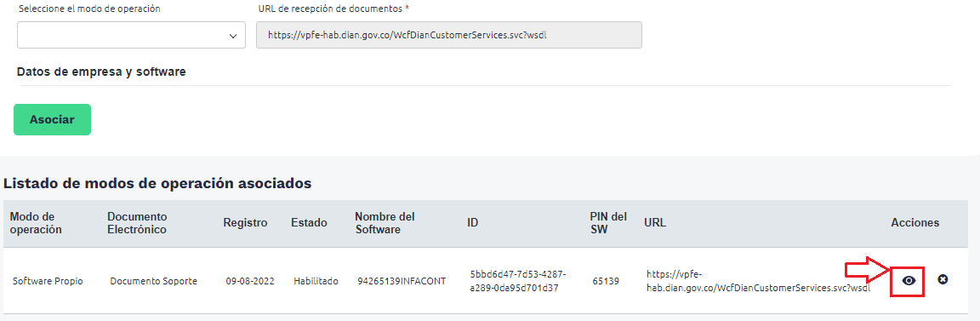This screenshot has width=980, height=321.
Task: Select software name 94265139INFACONT
Action: [x=402, y=281]
